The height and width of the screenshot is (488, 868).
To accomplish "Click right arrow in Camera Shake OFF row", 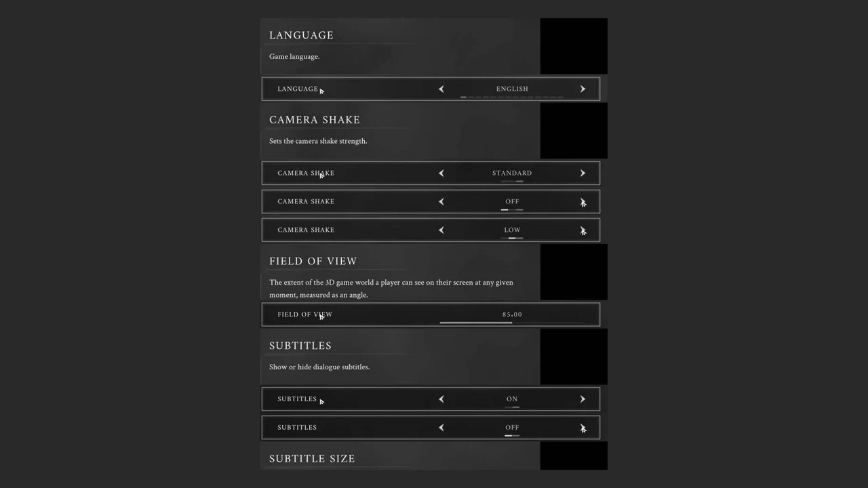I will [583, 201].
